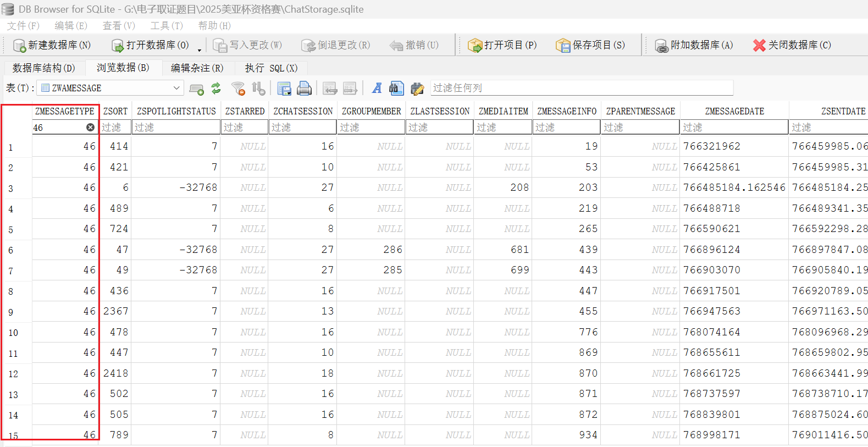This screenshot has height=447, width=868.
Task: Clear the ZMESSAGETYPE filter with the X button
Action: (91, 128)
